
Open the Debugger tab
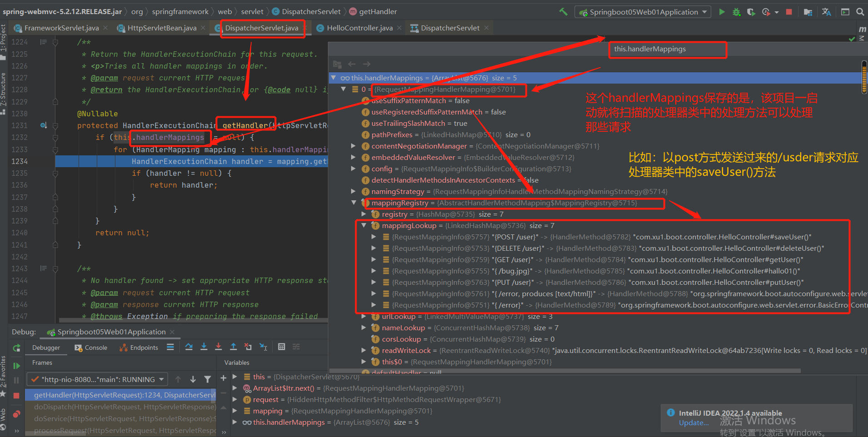[46, 348]
